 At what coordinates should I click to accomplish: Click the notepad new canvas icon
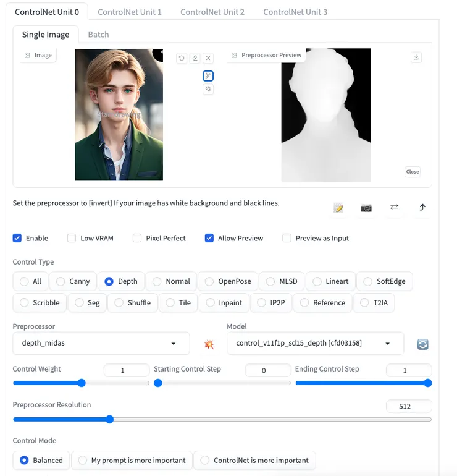click(338, 208)
